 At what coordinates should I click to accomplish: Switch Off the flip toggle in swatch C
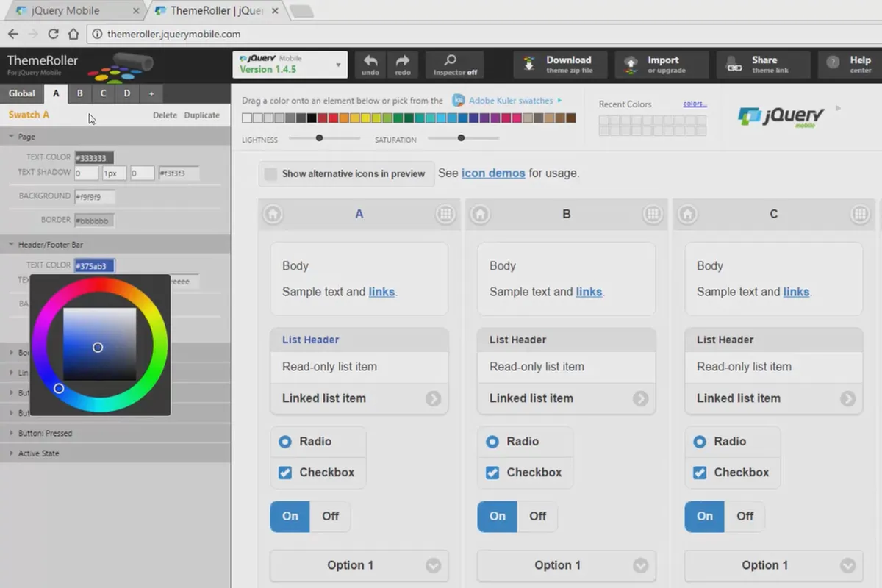pos(745,517)
